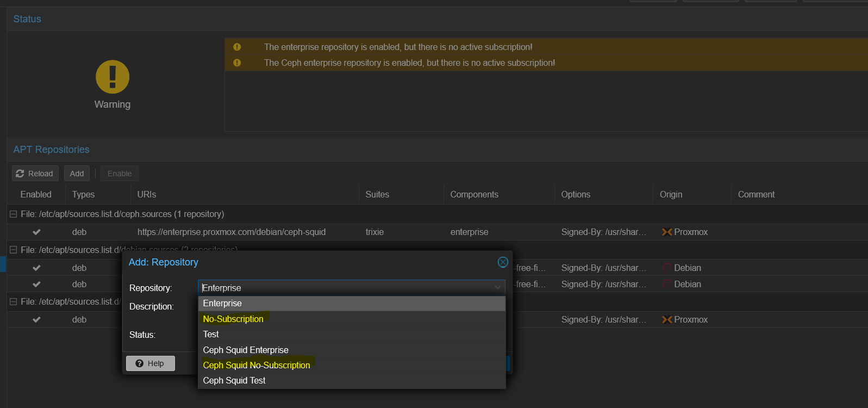The width and height of the screenshot is (868, 408).
Task: Toggle enabled checkmark of first debian.sources row
Action: (x=36, y=268)
